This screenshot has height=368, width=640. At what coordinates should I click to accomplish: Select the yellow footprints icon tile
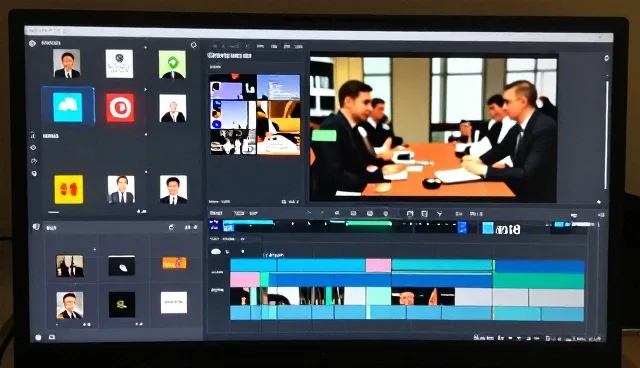(69, 189)
